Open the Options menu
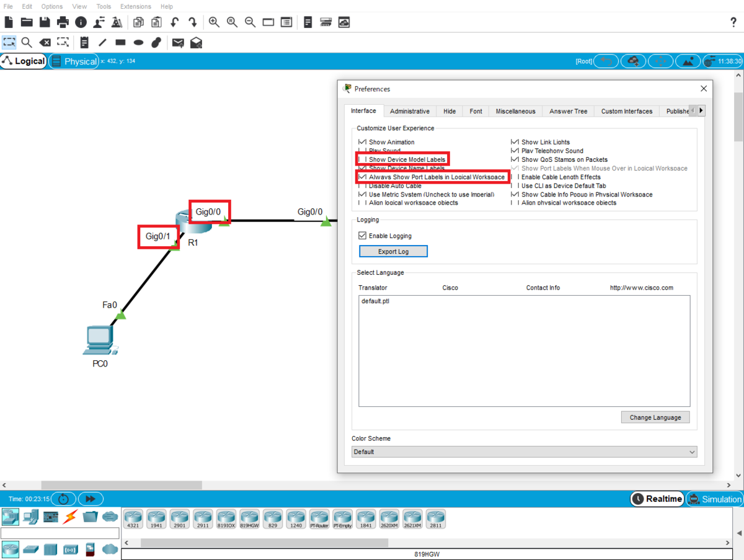Screen dimensions: 744x560 click(52, 6)
